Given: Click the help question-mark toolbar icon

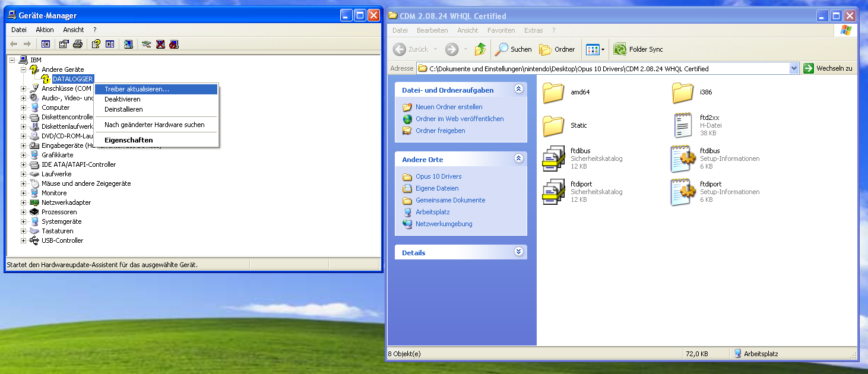Looking at the screenshot, I should point(96,44).
